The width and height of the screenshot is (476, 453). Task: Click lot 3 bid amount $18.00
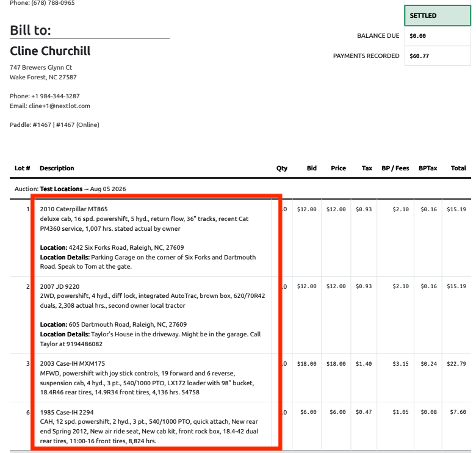click(306, 364)
